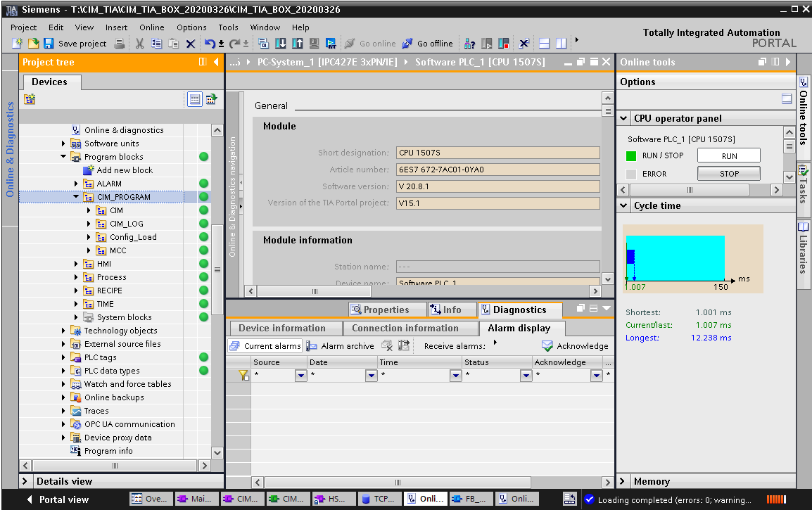Click the Undo arrow icon
The height and width of the screenshot is (510, 812).
pyautogui.click(x=209, y=44)
